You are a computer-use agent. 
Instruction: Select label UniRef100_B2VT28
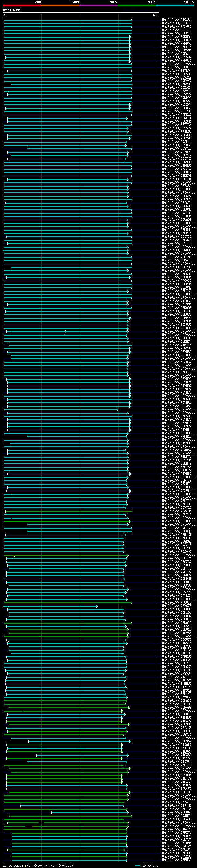coord(177,507)
